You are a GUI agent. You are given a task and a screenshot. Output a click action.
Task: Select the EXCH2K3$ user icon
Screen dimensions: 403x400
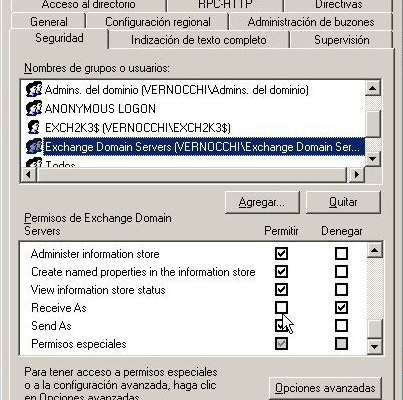click(34, 127)
